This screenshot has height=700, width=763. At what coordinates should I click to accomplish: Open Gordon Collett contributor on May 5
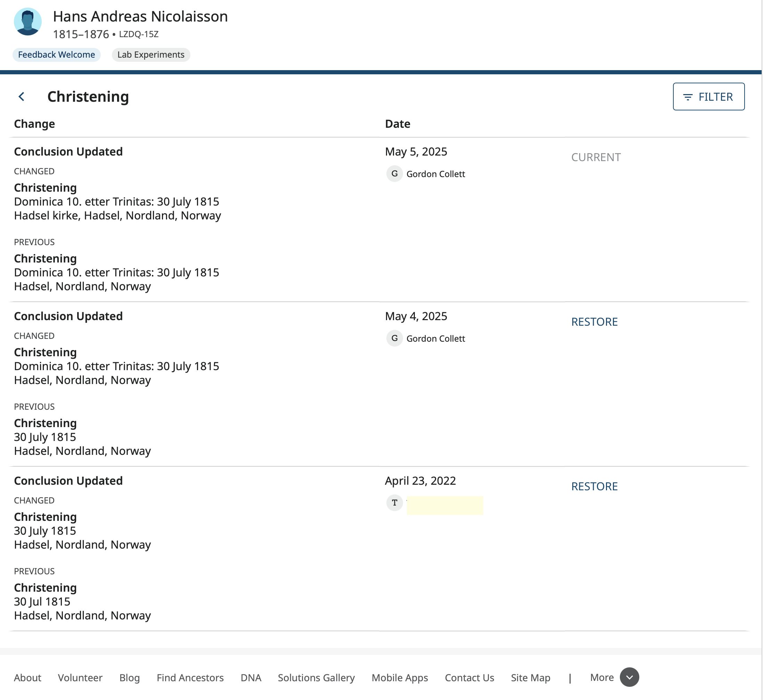tap(435, 174)
